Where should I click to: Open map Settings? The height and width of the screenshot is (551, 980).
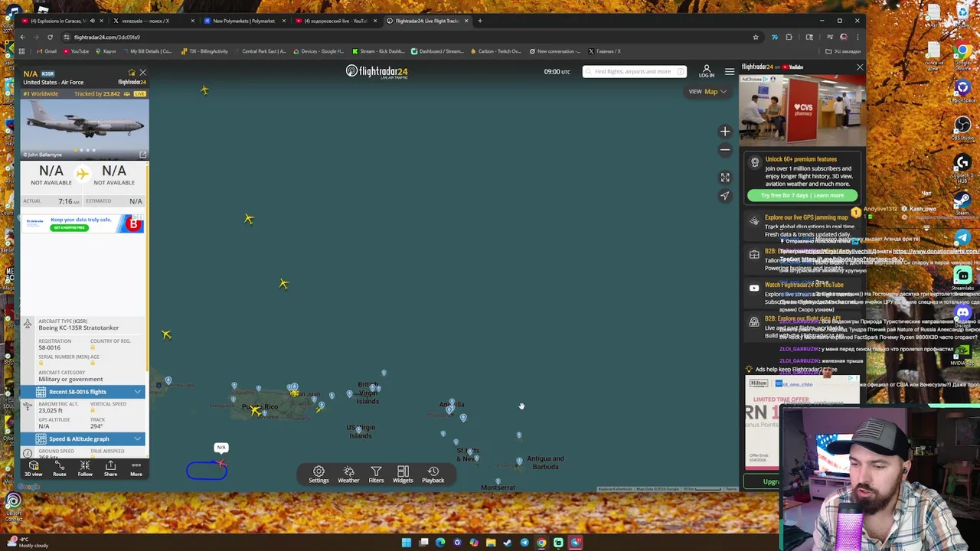[x=318, y=474]
